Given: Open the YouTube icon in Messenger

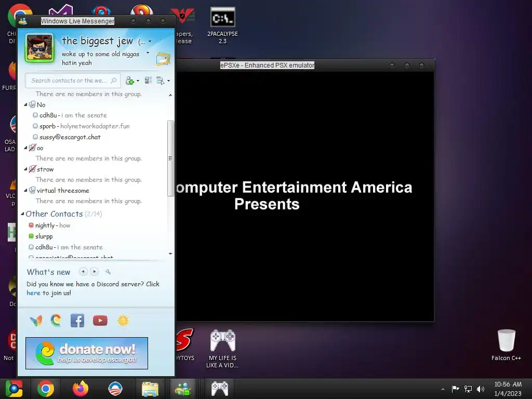Looking at the screenshot, I should 100,321.
